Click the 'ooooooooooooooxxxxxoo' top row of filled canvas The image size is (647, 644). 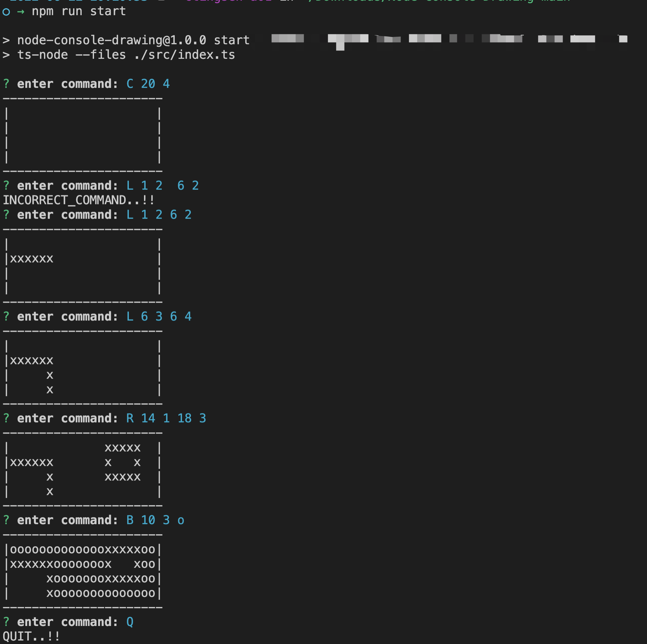point(83,550)
